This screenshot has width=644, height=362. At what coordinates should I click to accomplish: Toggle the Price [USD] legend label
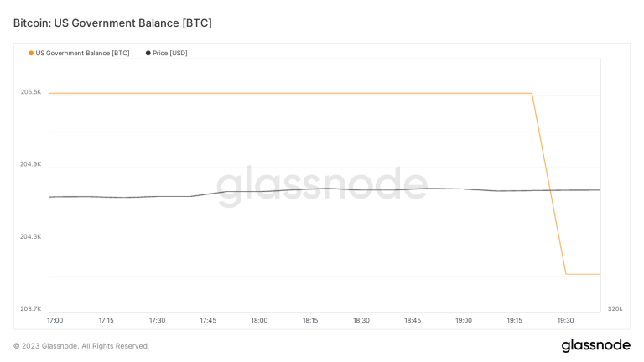click(x=170, y=53)
